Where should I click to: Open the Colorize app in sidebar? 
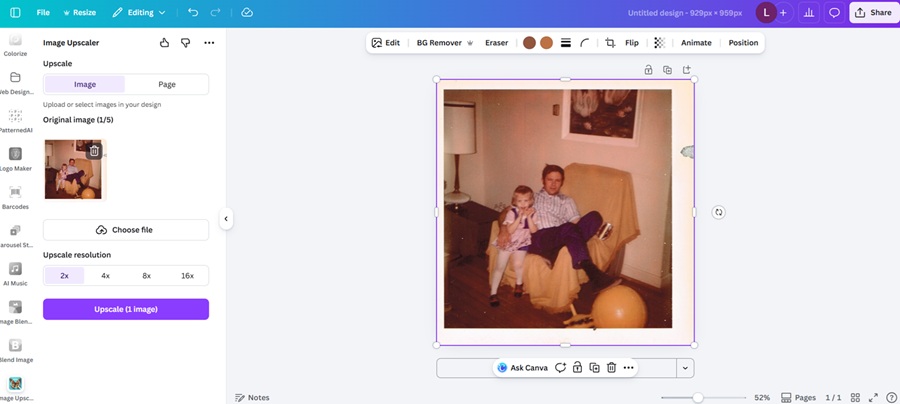click(15, 45)
